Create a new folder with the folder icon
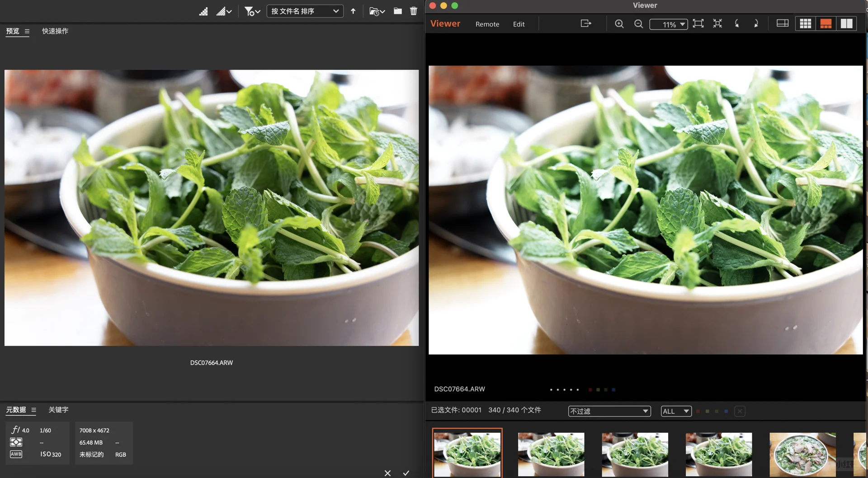This screenshot has height=478, width=868. tap(398, 11)
